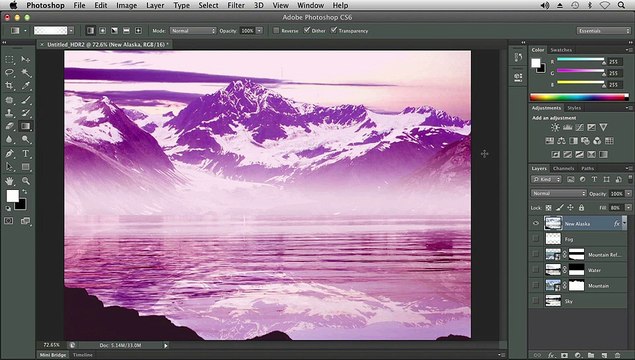Select the Zoom tool
This screenshot has height=360, width=635.
(x=26, y=181)
